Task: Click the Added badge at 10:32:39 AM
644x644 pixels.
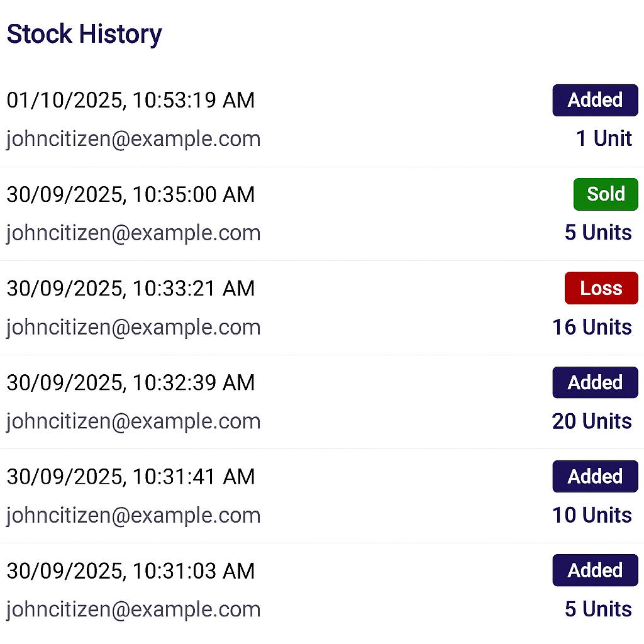Action: (x=595, y=382)
